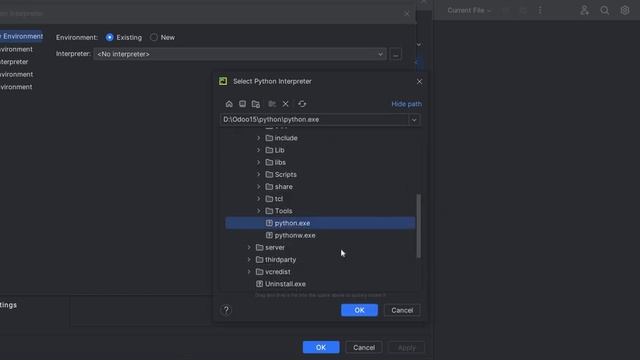Screen dimensions: 640x360
Task: Create a new folder toolbar icon
Action: click(x=272, y=104)
